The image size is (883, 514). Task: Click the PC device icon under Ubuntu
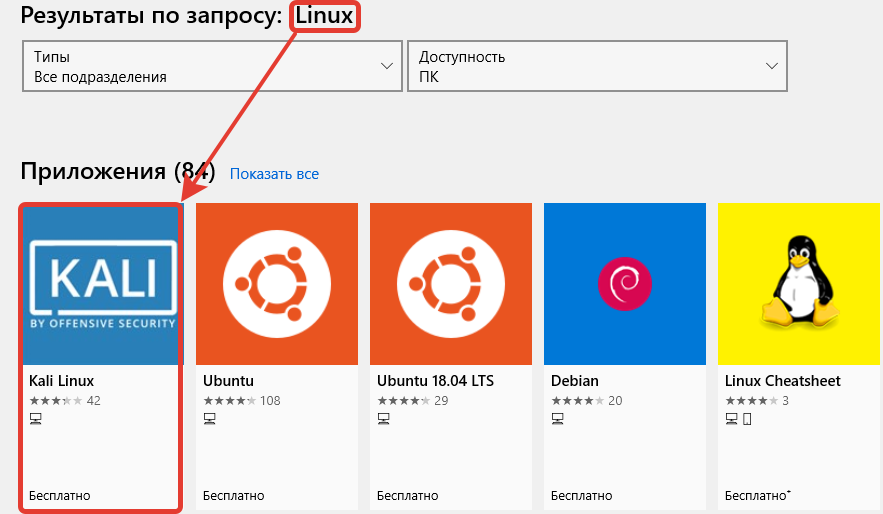(209, 419)
